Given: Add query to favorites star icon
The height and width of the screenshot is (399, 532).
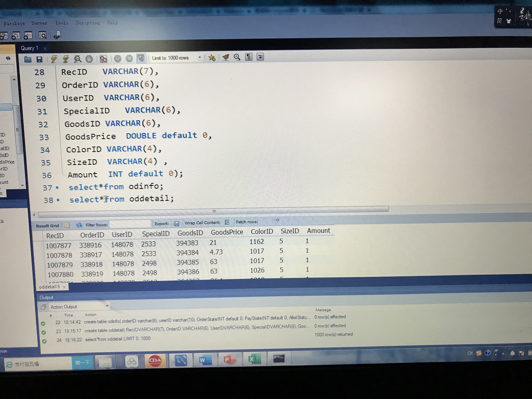Looking at the screenshot, I should [x=212, y=58].
